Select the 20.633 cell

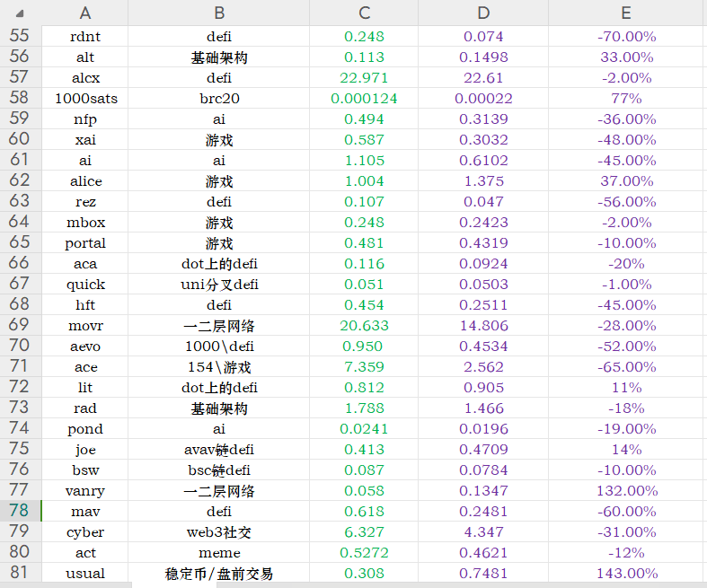[364, 325]
